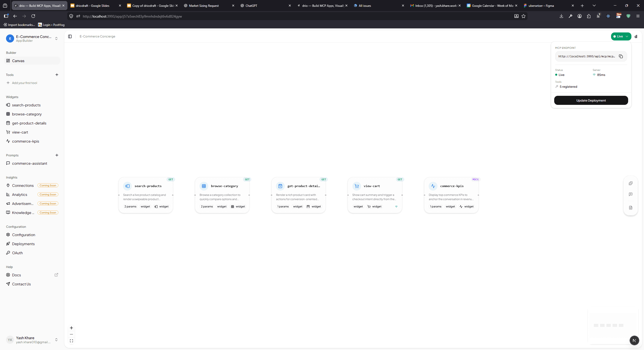Open Deployments from Configuration section

coord(23,244)
